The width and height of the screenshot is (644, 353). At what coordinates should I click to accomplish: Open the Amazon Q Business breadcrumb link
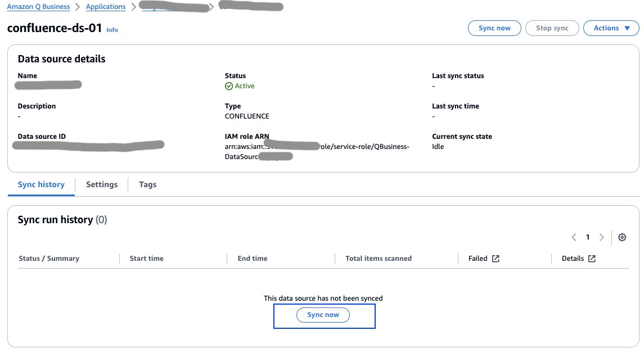coord(39,7)
